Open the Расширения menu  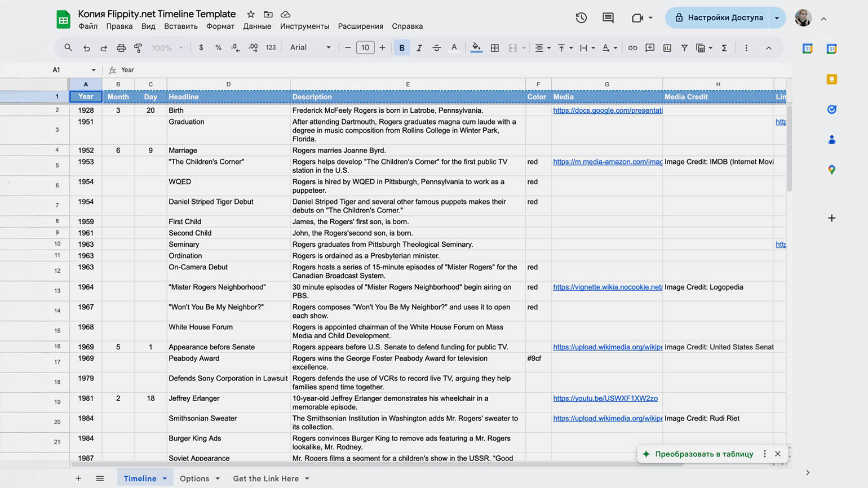(x=361, y=26)
